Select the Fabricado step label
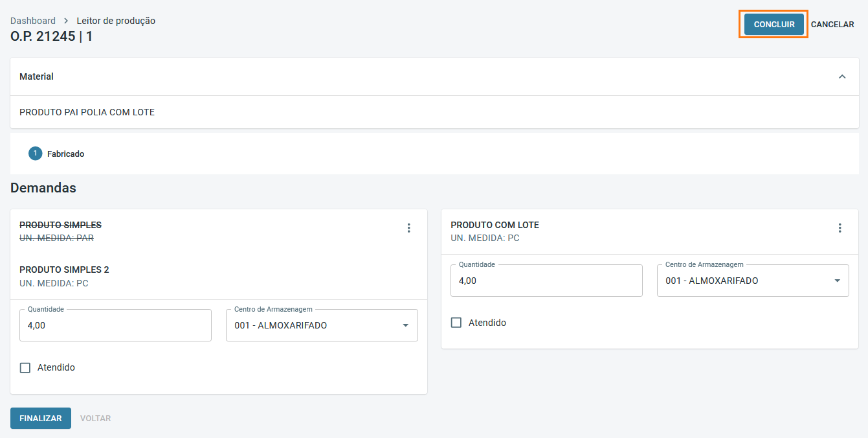This screenshot has width=868, height=438. (x=66, y=154)
